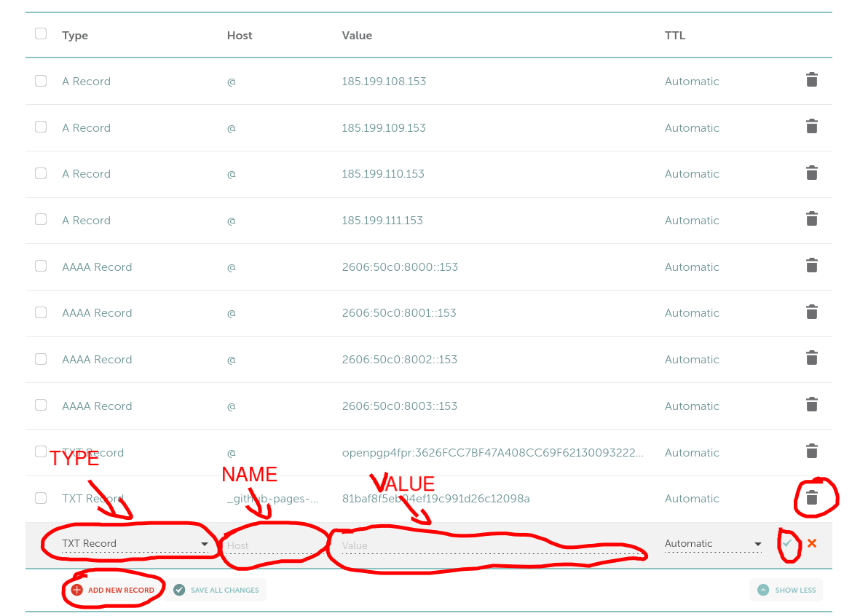Delete the A Record with value 185.199.109.153
The height and width of the screenshot is (616, 852).
tap(811, 127)
